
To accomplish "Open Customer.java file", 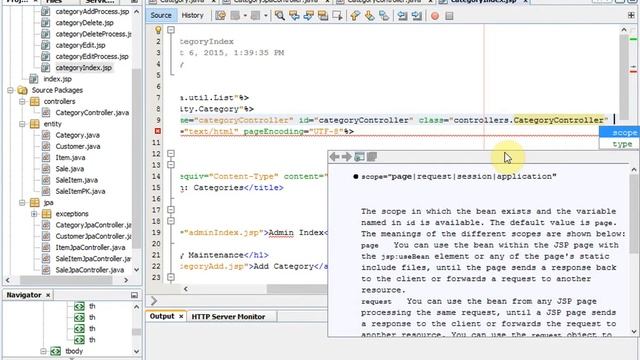I will (78, 146).
